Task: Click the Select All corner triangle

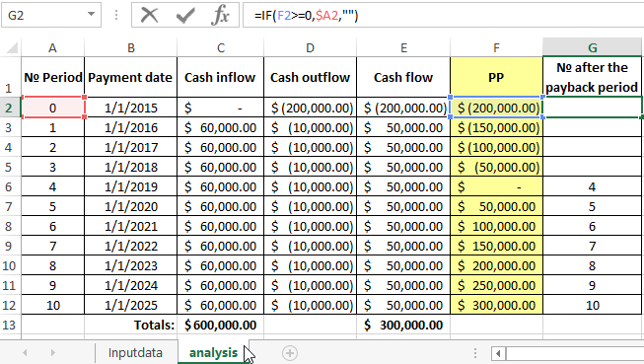Action: pyautogui.click(x=11, y=47)
